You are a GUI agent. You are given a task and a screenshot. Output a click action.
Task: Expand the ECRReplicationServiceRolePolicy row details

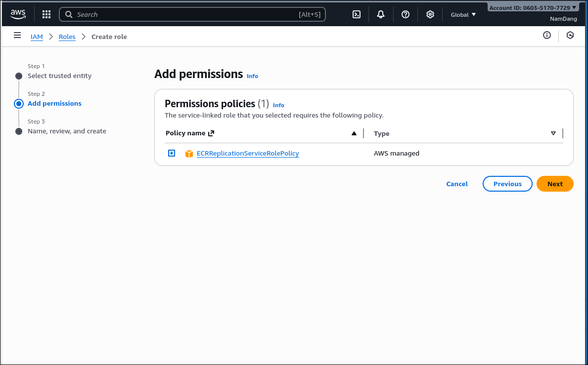click(171, 153)
